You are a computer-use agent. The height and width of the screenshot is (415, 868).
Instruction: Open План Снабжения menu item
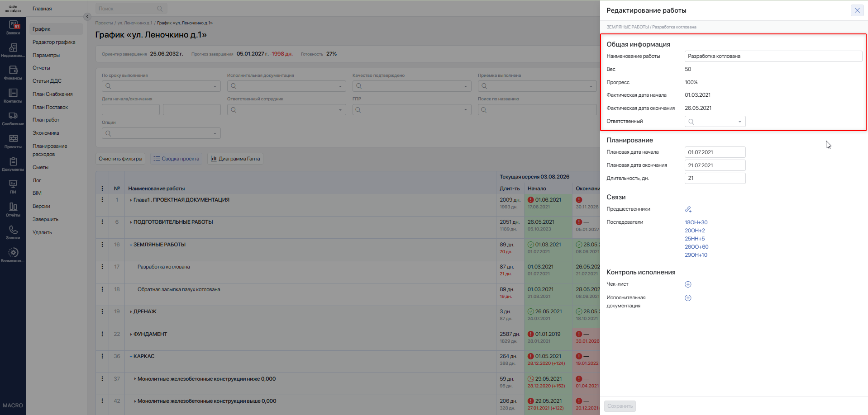(x=52, y=94)
